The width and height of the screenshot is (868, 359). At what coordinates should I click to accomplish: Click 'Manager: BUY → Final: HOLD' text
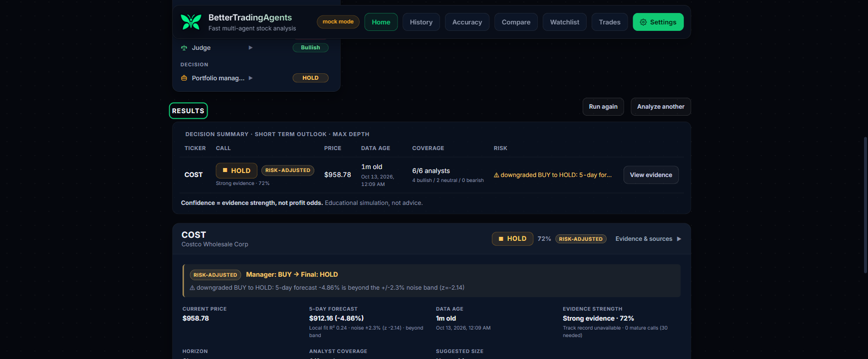click(292, 275)
